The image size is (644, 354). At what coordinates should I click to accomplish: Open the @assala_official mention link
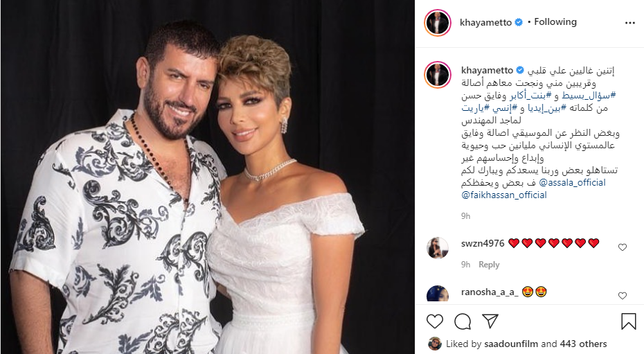pyautogui.click(x=572, y=182)
